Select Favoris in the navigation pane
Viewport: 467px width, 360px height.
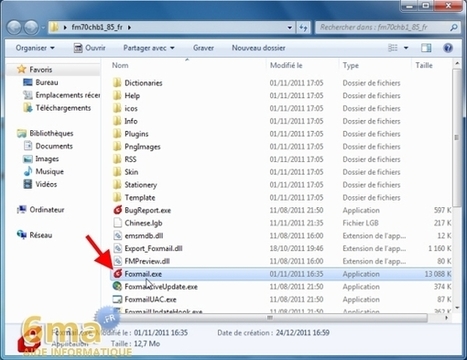pos(40,70)
